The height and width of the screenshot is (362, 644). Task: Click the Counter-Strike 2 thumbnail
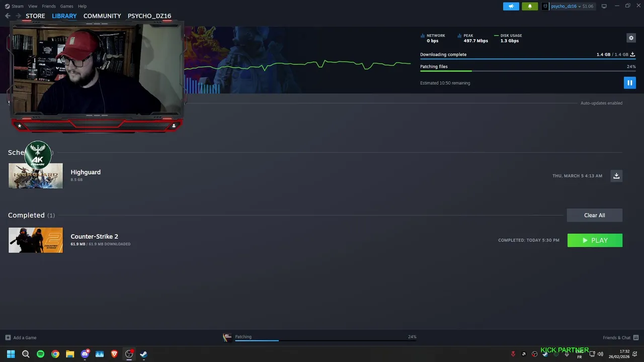click(x=36, y=240)
